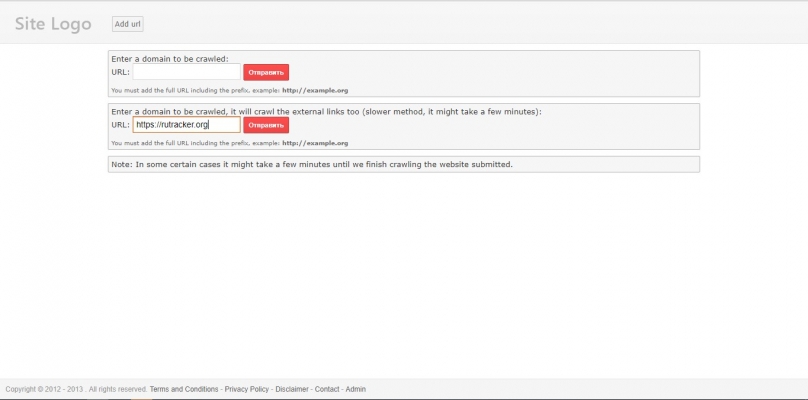Open the Privacy Policy footer link
Viewport: 808px width, 400px height.
tap(246, 389)
